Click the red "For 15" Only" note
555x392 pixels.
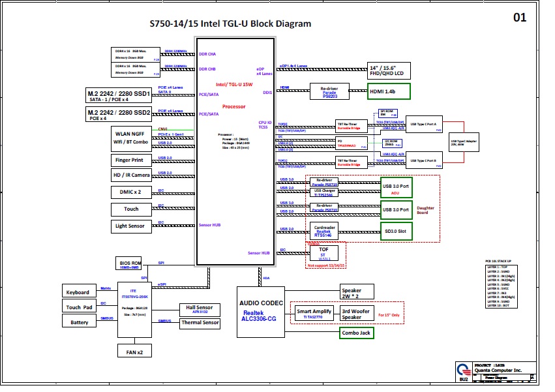pyautogui.click(x=389, y=315)
